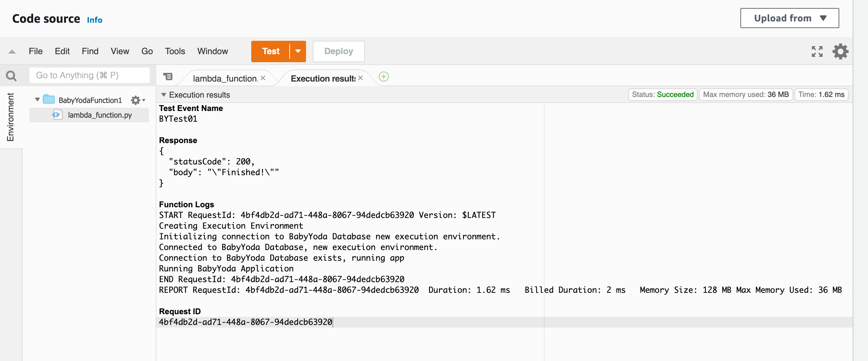Open the Go menu

point(147,51)
